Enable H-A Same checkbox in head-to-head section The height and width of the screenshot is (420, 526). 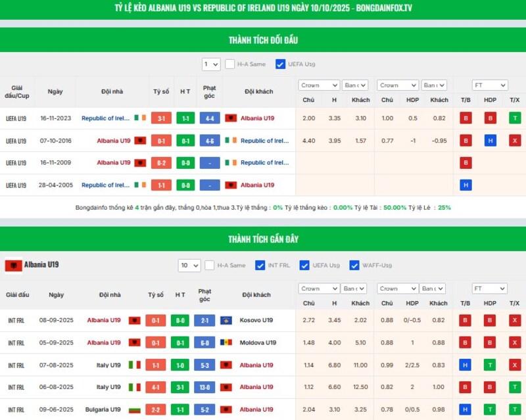click(x=230, y=64)
